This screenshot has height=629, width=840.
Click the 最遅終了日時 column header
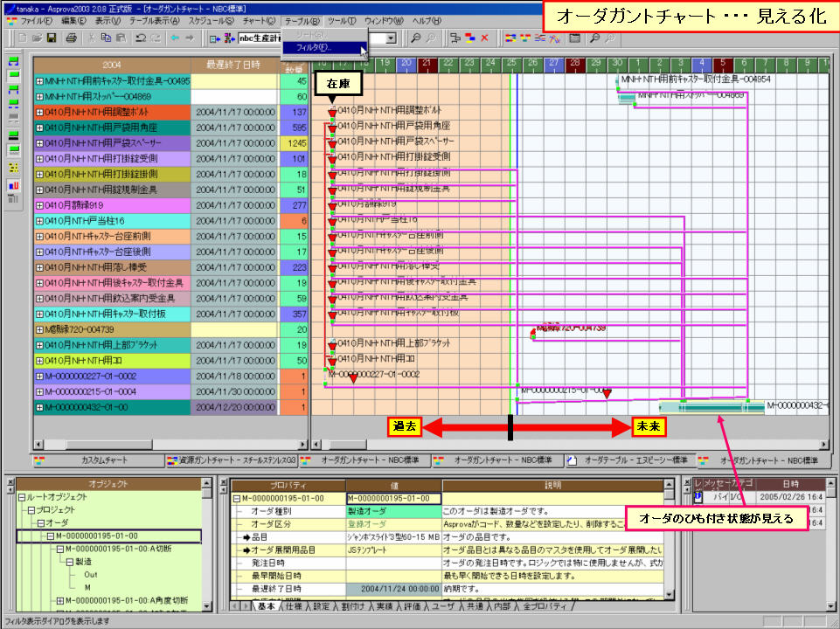(x=236, y=65)
